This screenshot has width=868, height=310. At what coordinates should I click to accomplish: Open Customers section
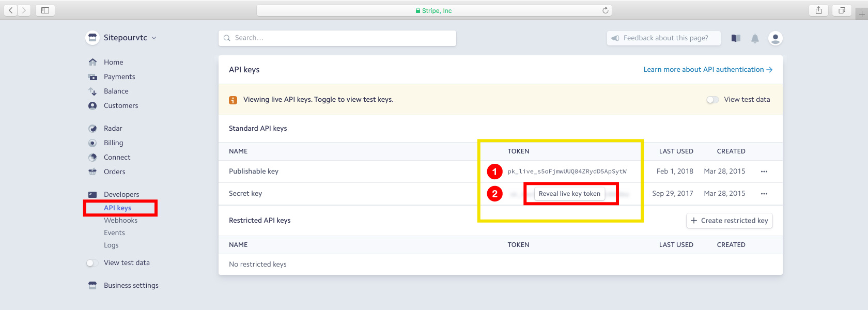tap(121, 106)
